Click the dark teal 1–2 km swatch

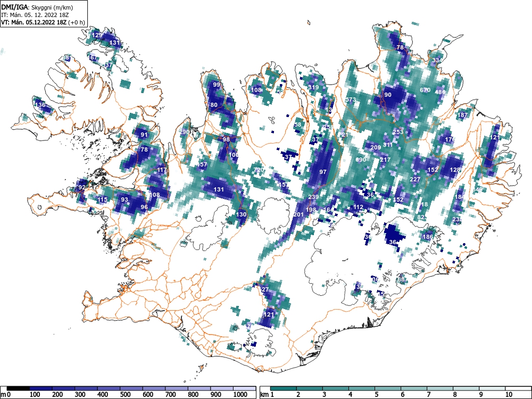[x=284, y=388]
